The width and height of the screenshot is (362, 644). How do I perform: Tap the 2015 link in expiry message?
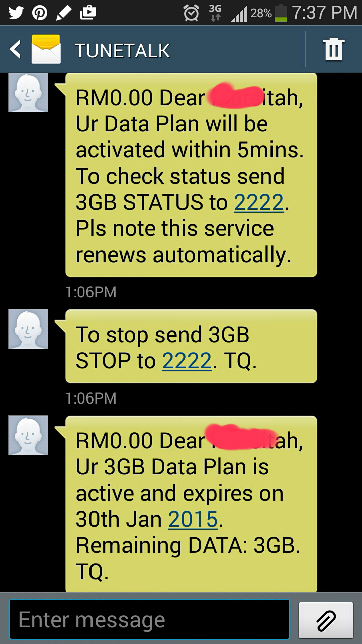coord(193,519)
